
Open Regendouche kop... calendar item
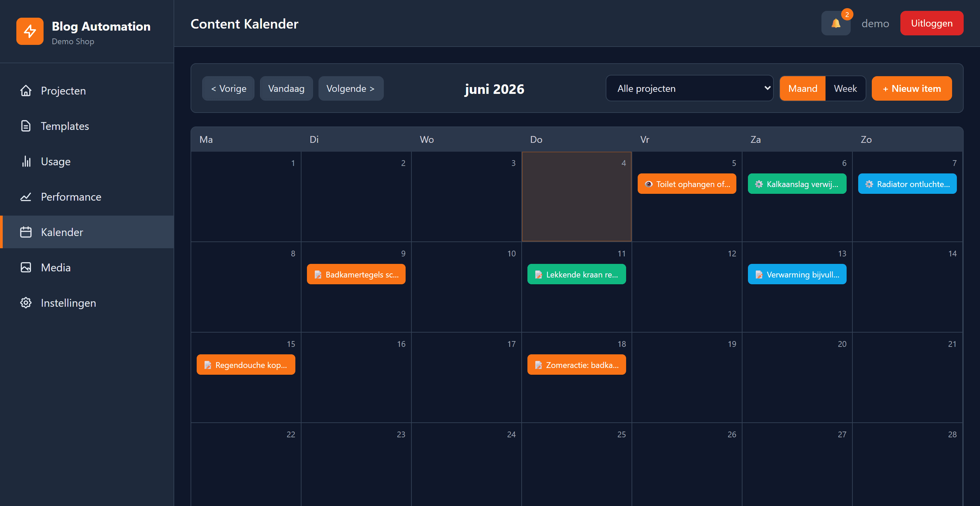pos(246,365)
